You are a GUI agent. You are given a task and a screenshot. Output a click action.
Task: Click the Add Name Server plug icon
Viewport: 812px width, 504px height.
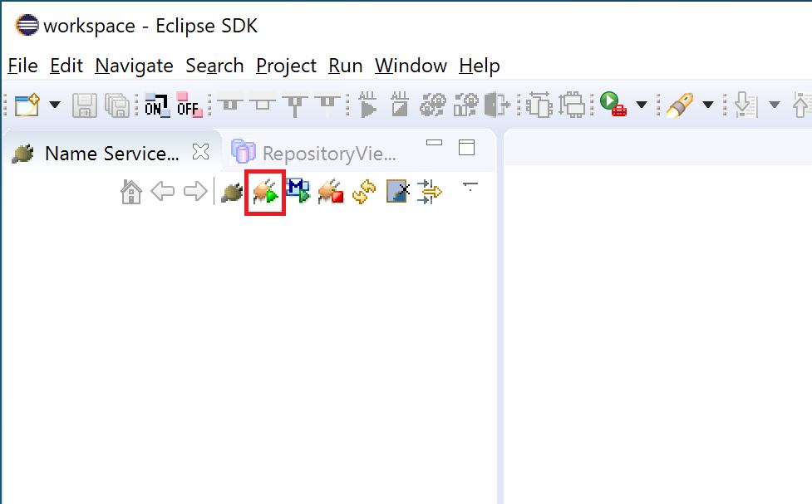(x=231, y=193)
